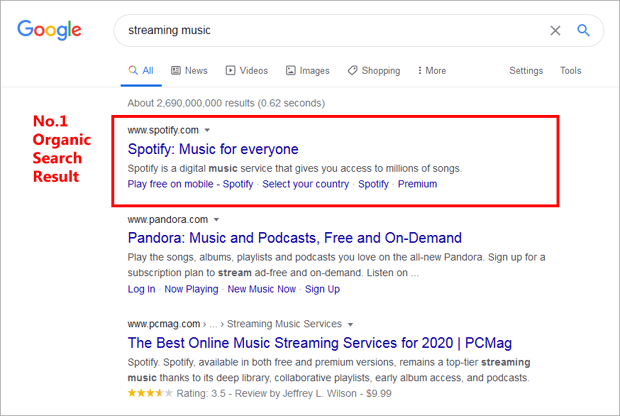The width and height of the screenshot is (620, 416).
Task: Click the PCMag description snippet text
Action: point(329,370)
